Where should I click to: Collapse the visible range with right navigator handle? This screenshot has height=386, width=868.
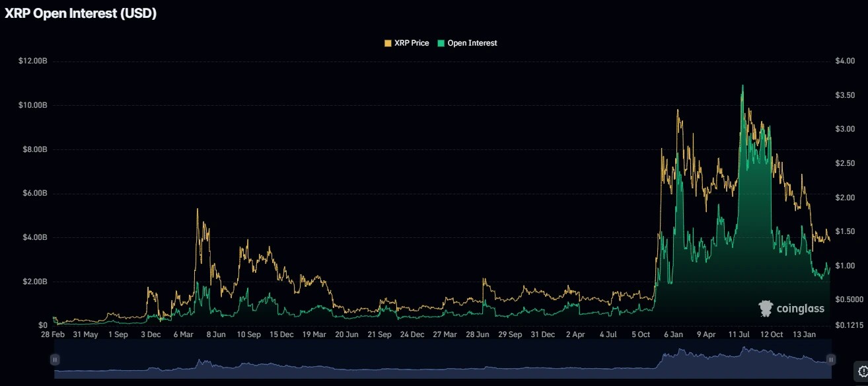pyautogui.click(x=830, y=359)
